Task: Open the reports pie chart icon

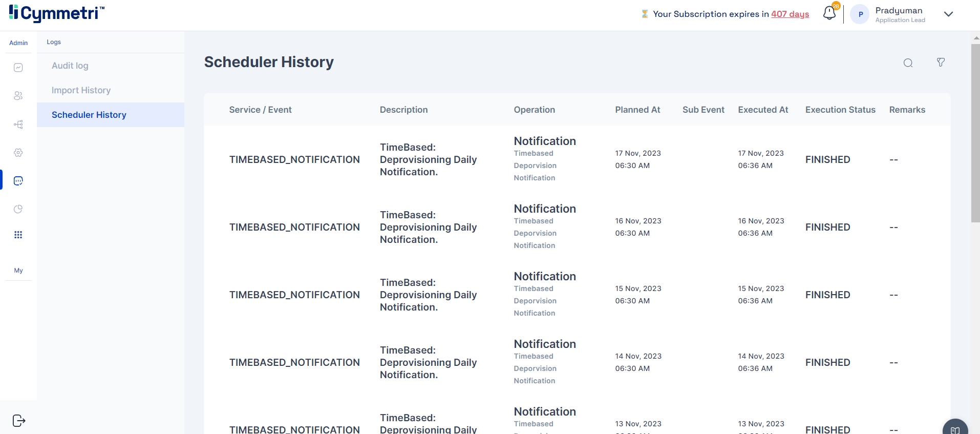Action: 18,209
